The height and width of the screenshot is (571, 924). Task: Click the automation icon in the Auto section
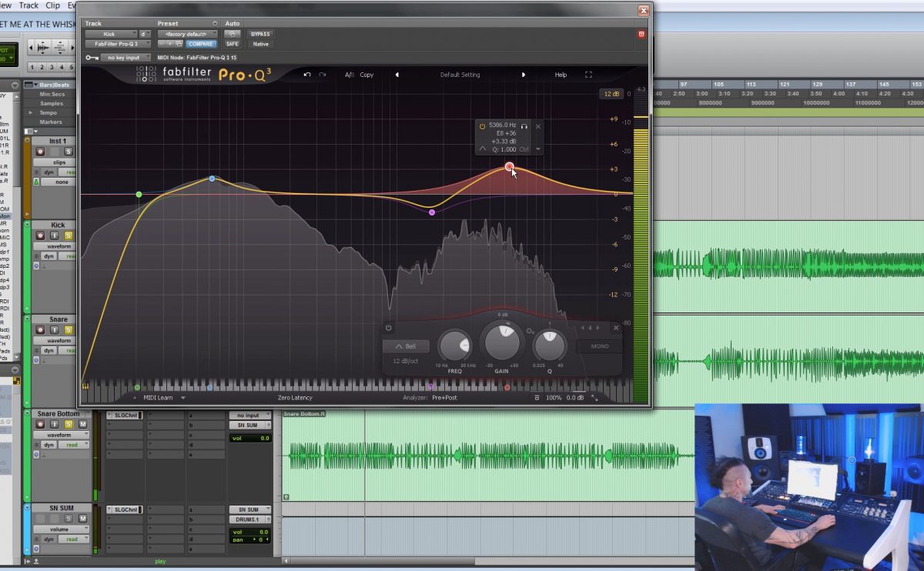(x=234, y=34)
